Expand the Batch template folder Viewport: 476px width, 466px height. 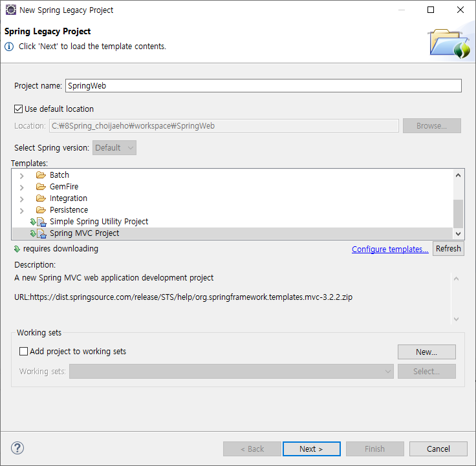21,176
